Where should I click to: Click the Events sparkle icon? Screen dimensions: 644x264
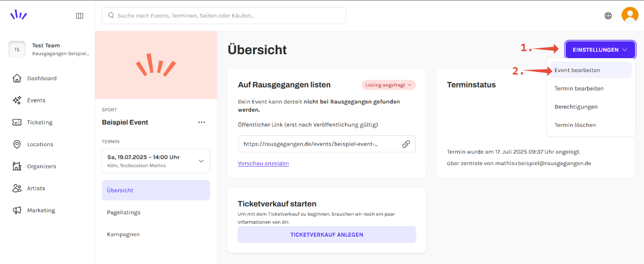click(x=17, y=100)
